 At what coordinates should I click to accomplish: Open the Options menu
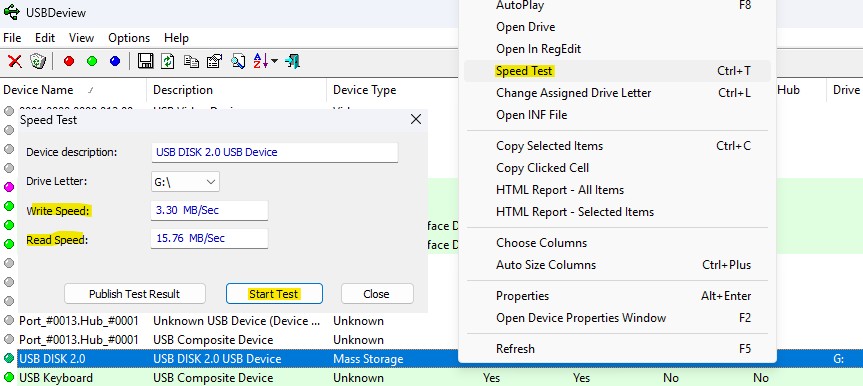(129, 38)
